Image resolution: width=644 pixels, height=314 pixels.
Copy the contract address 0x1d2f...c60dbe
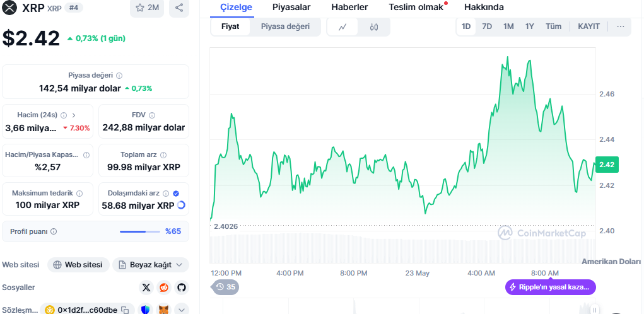pyautogui.click(x=126, y=310)
